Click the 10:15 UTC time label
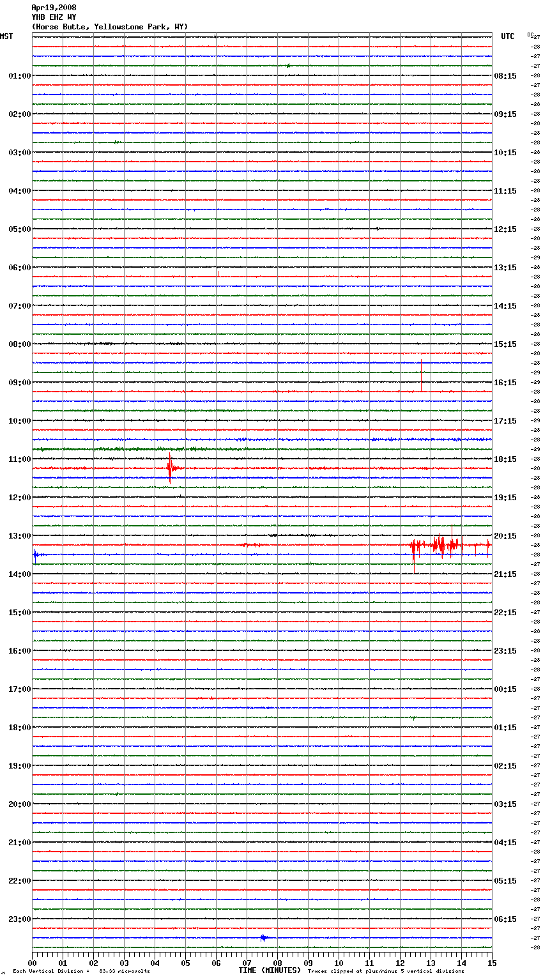The height and width of the screenshot is (980, 543). [x=505, y=153]
